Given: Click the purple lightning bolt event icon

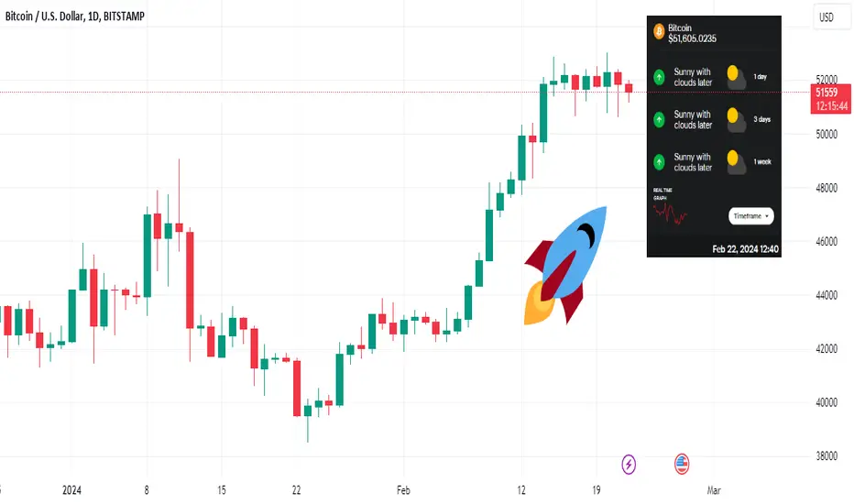Looking at the screenshot, I should [x=629, y=465].
